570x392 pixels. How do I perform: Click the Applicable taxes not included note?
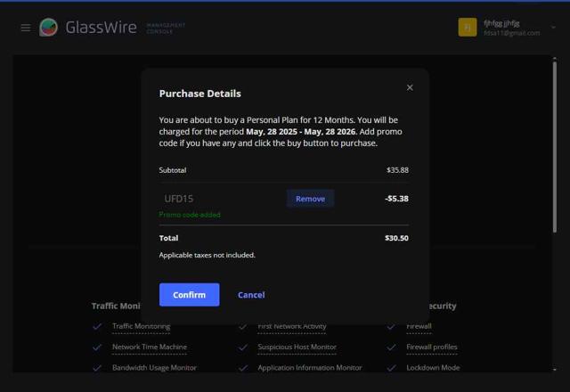(207, 256)
